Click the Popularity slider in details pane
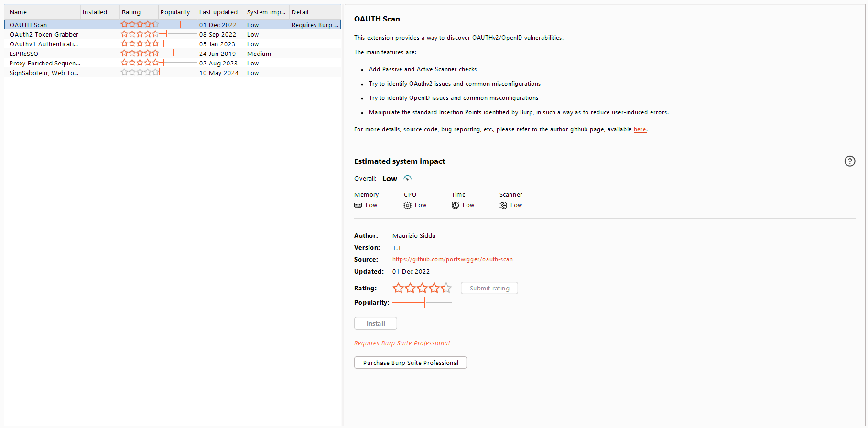868x428 pixels. coord(422,302)
